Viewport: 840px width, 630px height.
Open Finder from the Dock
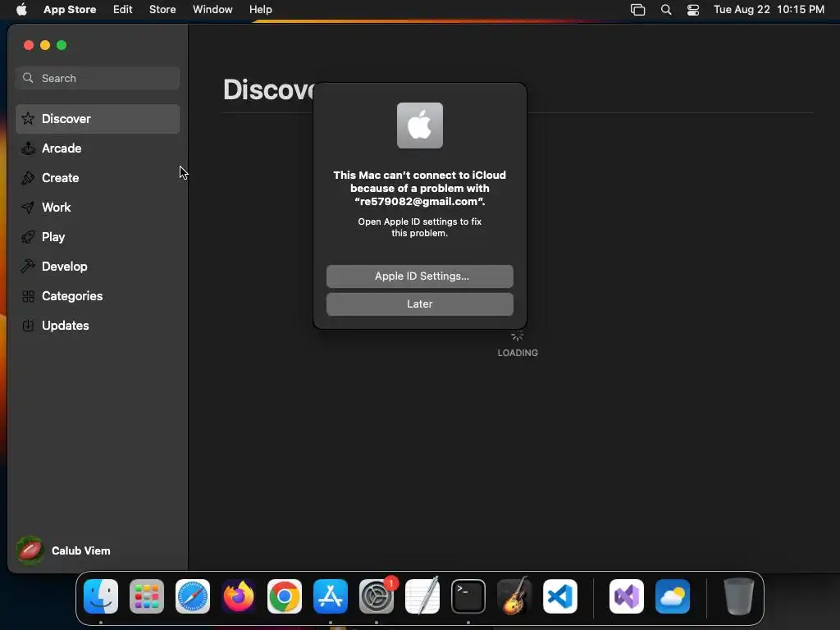[x=101, y=596]
